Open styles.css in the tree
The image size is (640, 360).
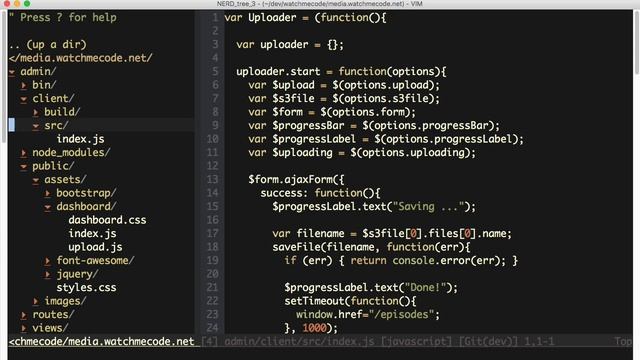(86, 287)
